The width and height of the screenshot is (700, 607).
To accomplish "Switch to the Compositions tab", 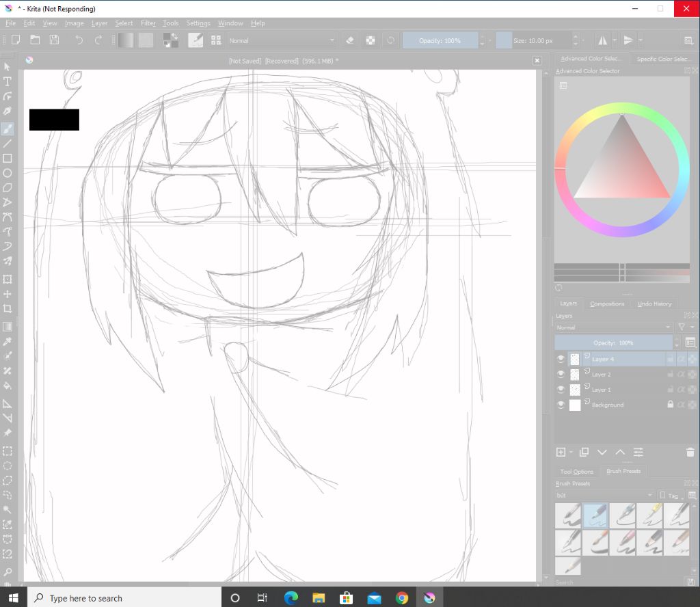I will (x=607, y=303).
